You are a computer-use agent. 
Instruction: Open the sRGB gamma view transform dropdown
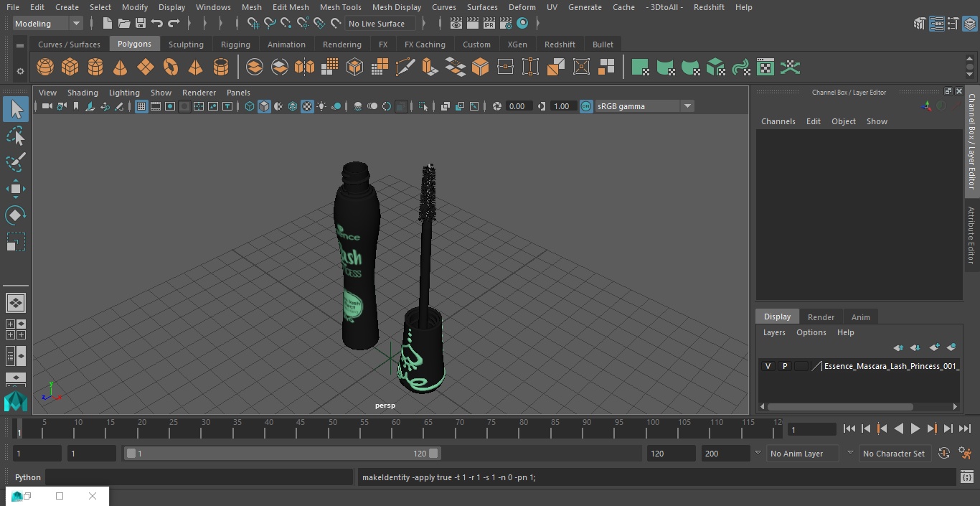click(x=644, y=106)
